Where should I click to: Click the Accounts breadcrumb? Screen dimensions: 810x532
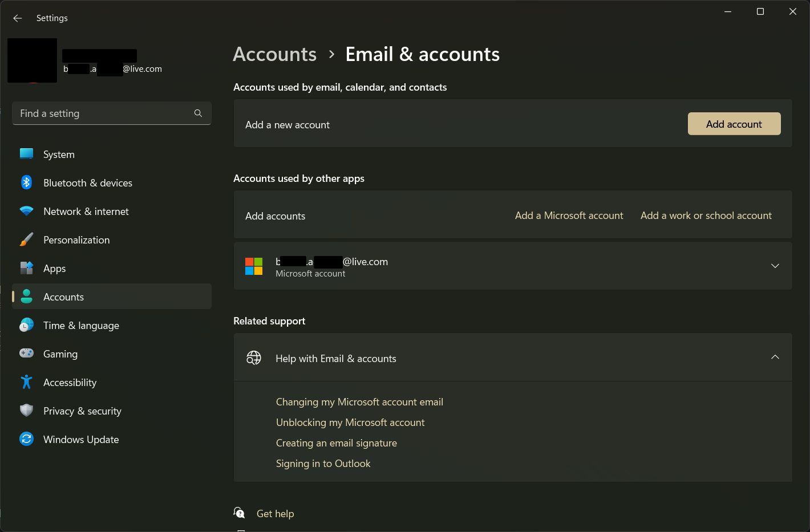(x=275, y=54)
